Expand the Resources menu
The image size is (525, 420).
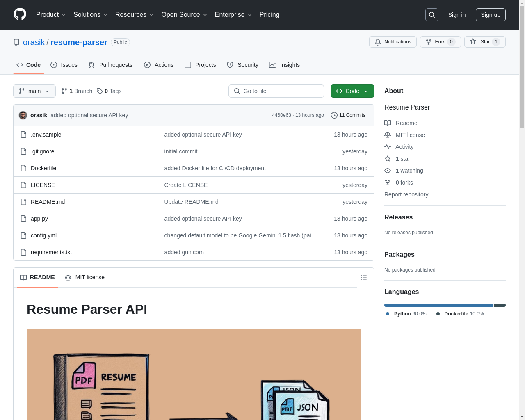pos(135,15)
